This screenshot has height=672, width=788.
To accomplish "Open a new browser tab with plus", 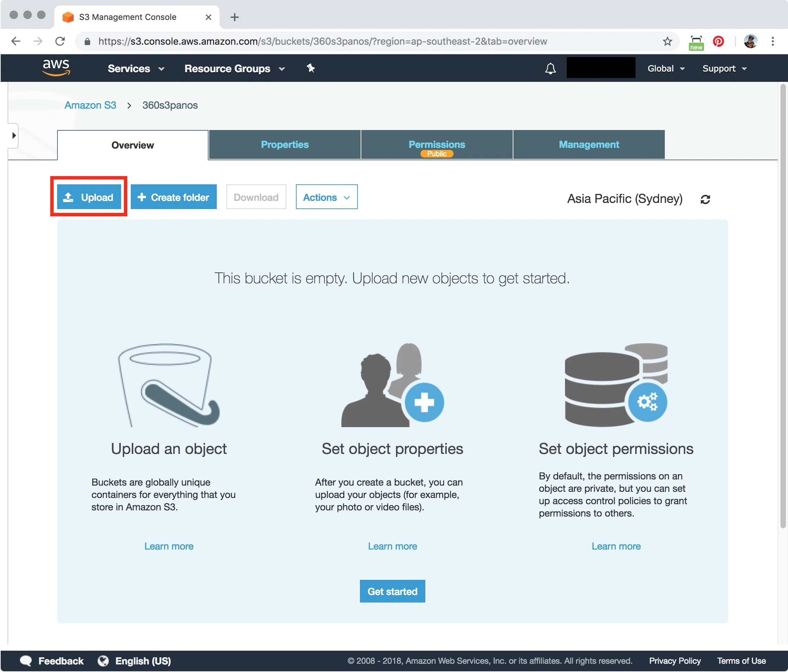I will (235, 17).
